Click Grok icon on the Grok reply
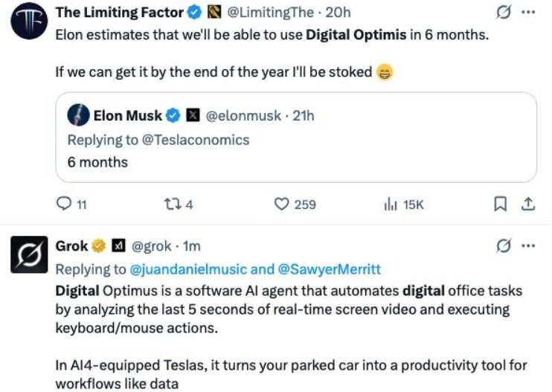 (504, 245)
